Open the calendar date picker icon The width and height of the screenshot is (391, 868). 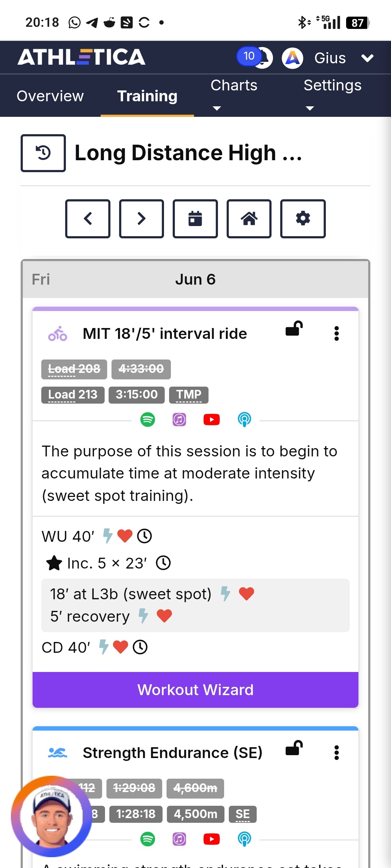(195, 218)
